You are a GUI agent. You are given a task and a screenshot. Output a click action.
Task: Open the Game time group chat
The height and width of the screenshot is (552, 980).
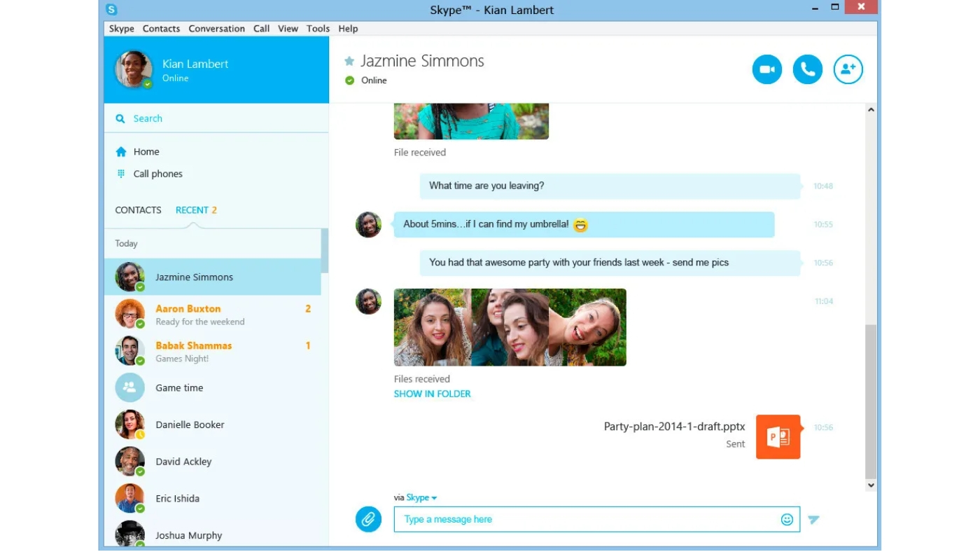(213, 387)
